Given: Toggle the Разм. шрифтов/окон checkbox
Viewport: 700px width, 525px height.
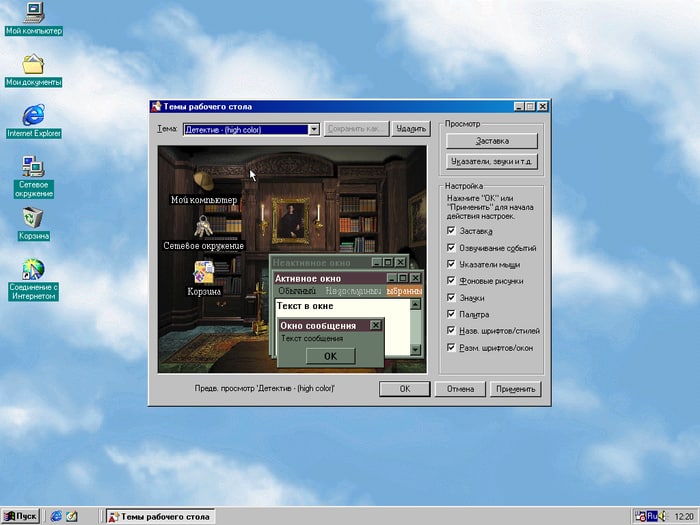Looking at the screenshot, I should [x=451, y=347].
